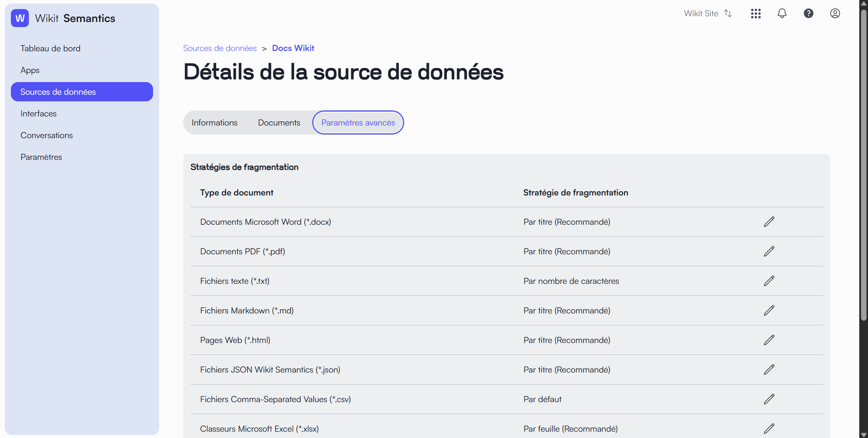Click the Type de document column header
This screenshot has width=868, height=438.
pos(237,192)
